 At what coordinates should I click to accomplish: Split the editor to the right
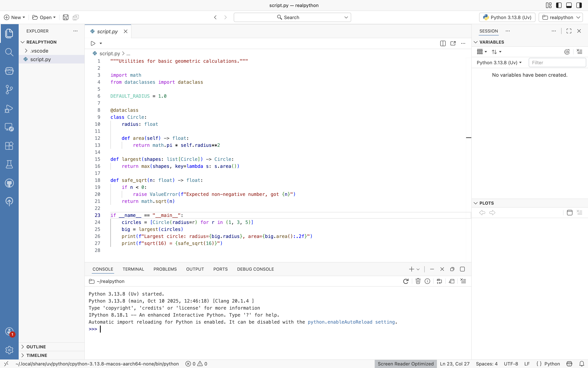coord(443,43)
